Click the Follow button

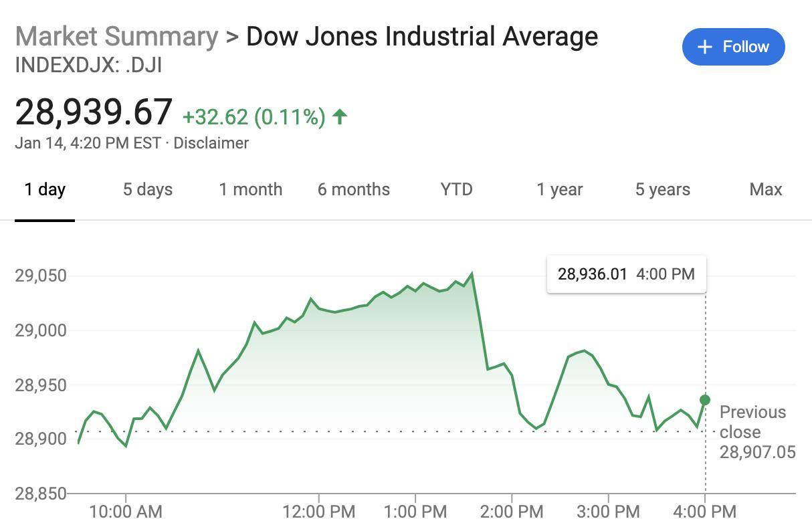[733, 47]
